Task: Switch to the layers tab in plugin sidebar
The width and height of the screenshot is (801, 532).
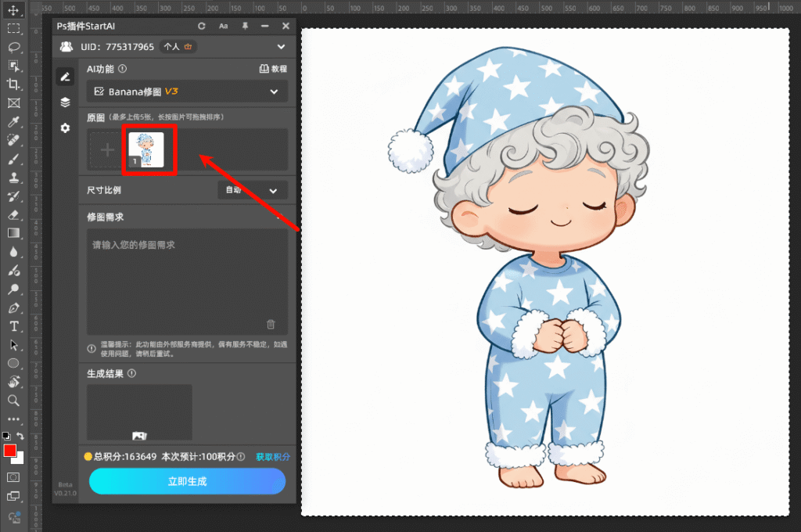Action: coord(66,102)
